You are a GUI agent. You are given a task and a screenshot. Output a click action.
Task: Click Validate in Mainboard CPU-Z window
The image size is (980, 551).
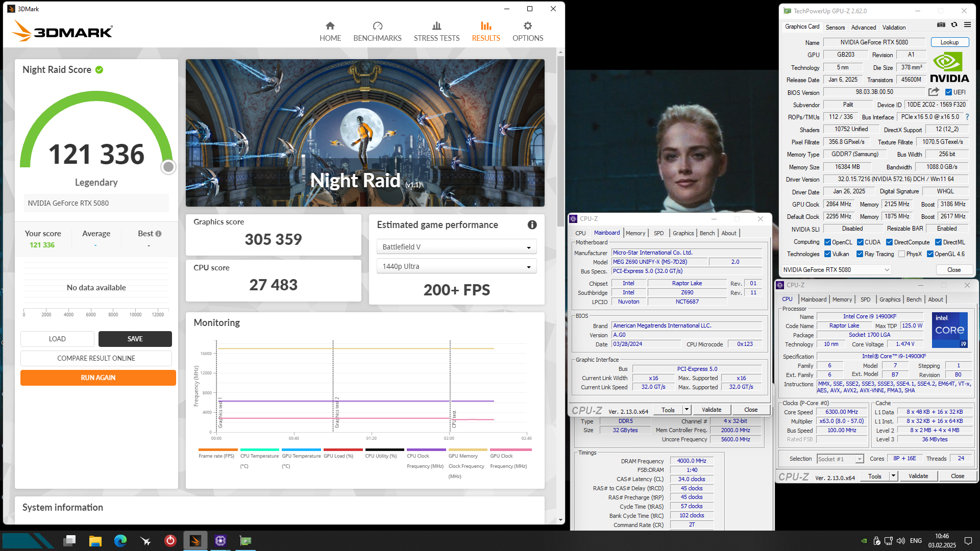coord(712,410)
